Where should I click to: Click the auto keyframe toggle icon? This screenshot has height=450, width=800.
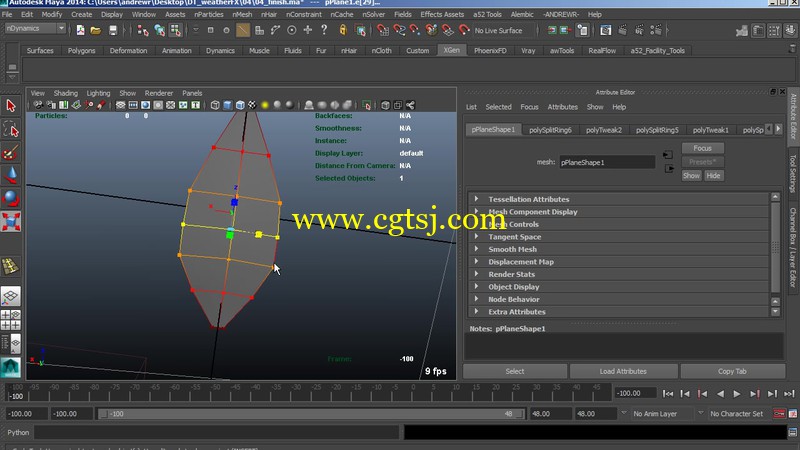coord(779,414)
